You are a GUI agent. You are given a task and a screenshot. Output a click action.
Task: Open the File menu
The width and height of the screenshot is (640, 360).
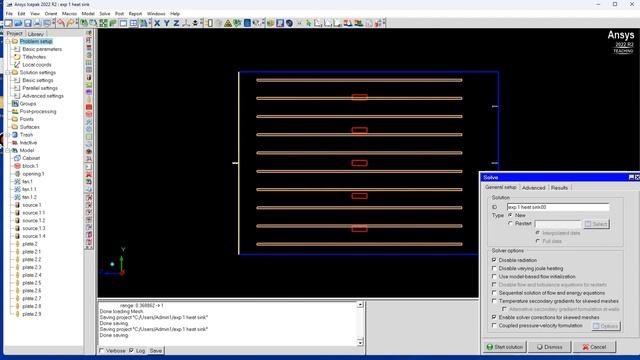click(x=9, y=13)
